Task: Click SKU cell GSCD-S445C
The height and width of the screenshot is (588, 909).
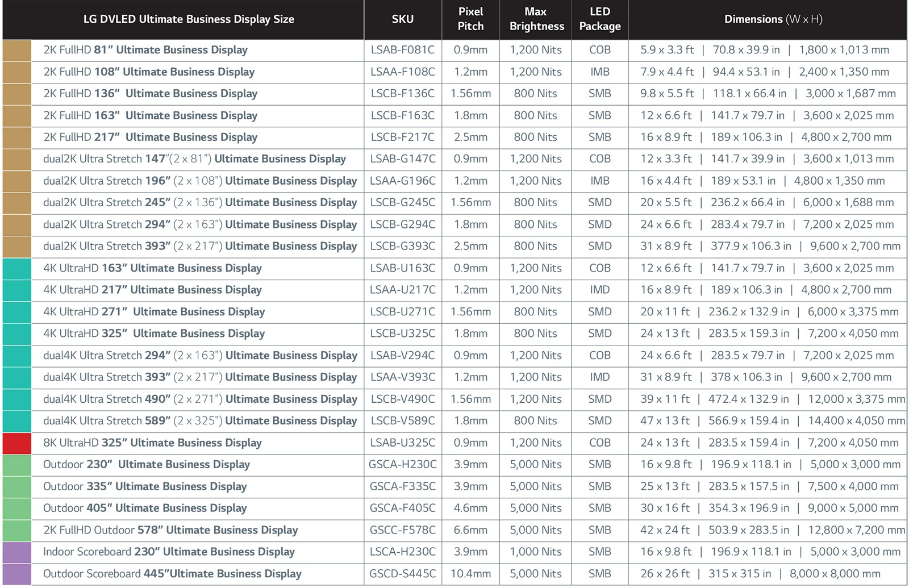Action: point(403,574)
